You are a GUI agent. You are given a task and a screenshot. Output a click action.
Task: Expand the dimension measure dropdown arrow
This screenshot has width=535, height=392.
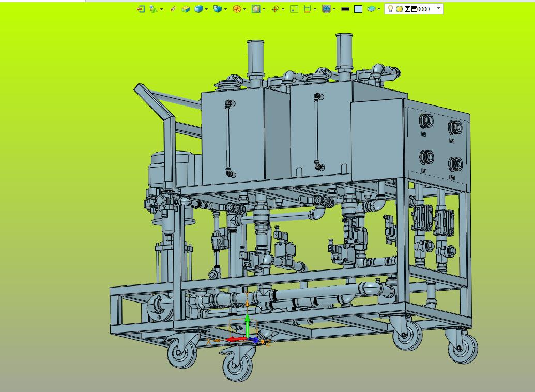click(x=315, y=9)
